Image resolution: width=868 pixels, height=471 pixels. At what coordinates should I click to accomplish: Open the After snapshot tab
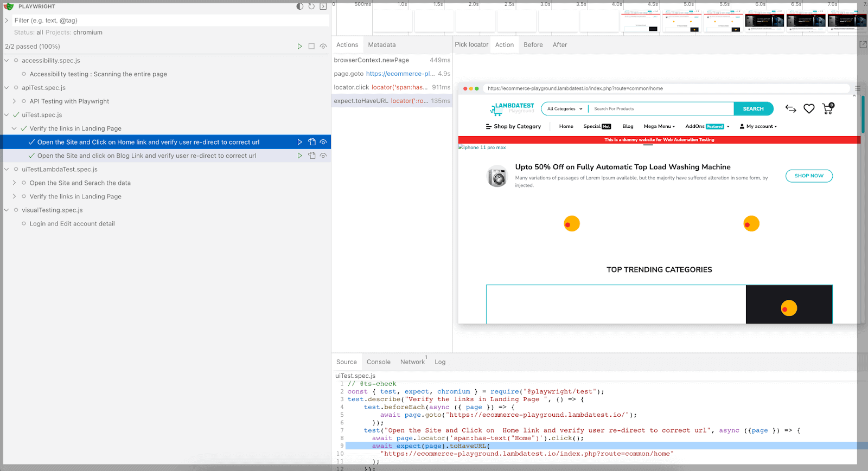[x=560, y=45]
